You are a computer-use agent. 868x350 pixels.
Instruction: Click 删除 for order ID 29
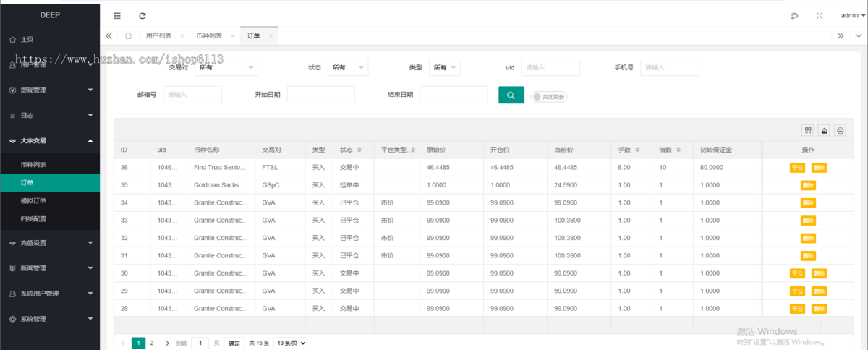819,291
